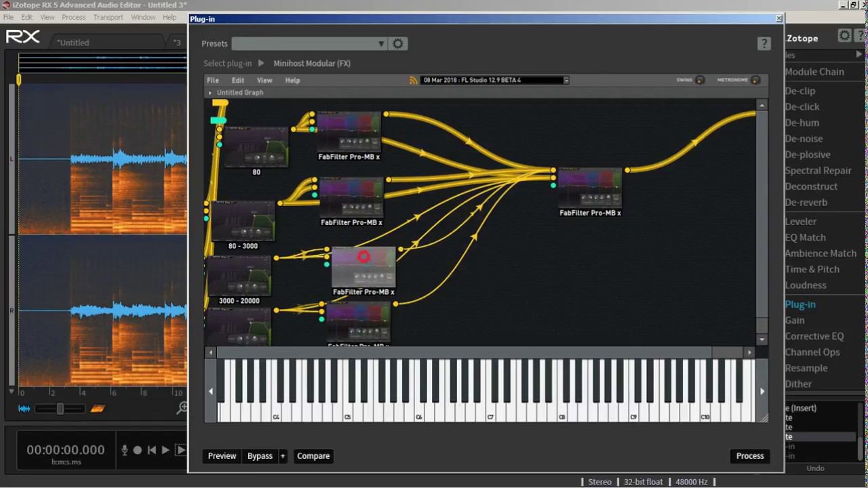Open the highlighted FabFilter Pro-MB node
This screenshot has width=868, height=488.
tap(363, 267)
